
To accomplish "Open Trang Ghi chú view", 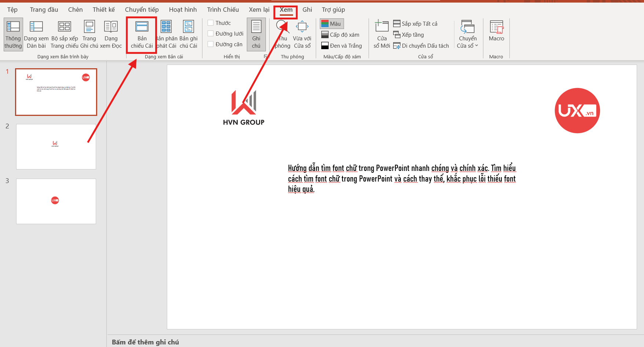I will pyautogui.click(x=89, y=34).
